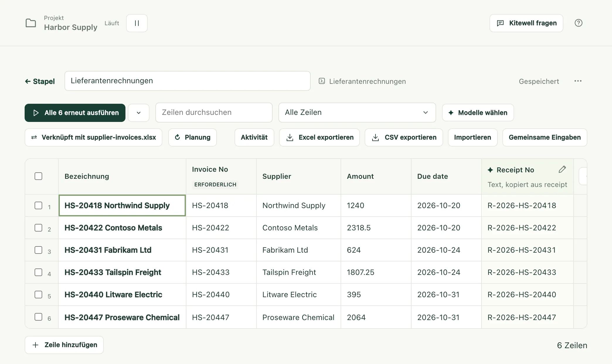
Task: Click amount cell 2318.5
Action: coord(376,228)
